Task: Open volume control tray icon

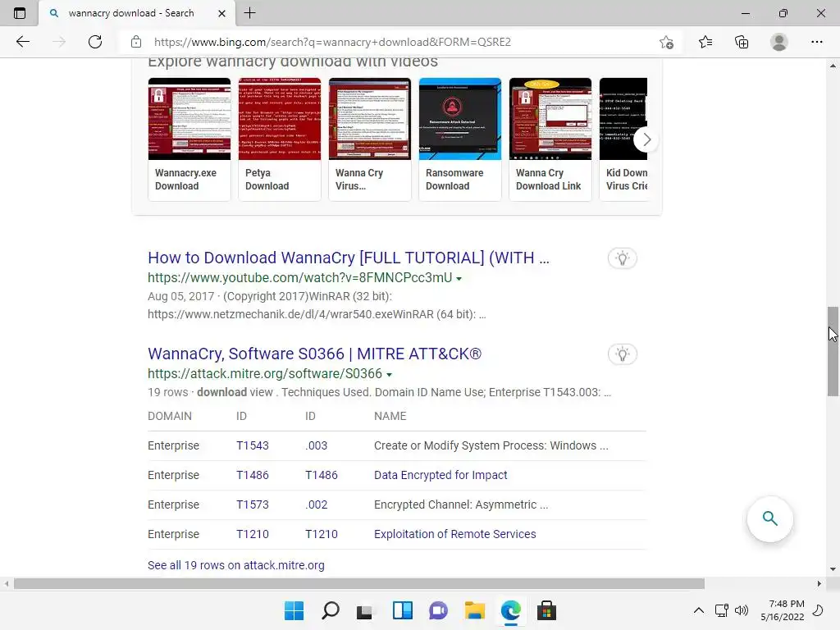Action: [x=742, y=610]
